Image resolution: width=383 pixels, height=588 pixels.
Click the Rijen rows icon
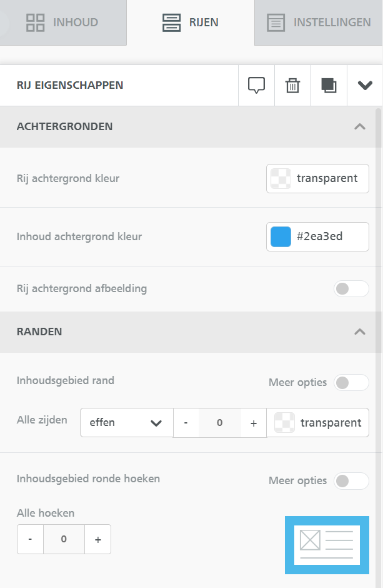[172, 22]
